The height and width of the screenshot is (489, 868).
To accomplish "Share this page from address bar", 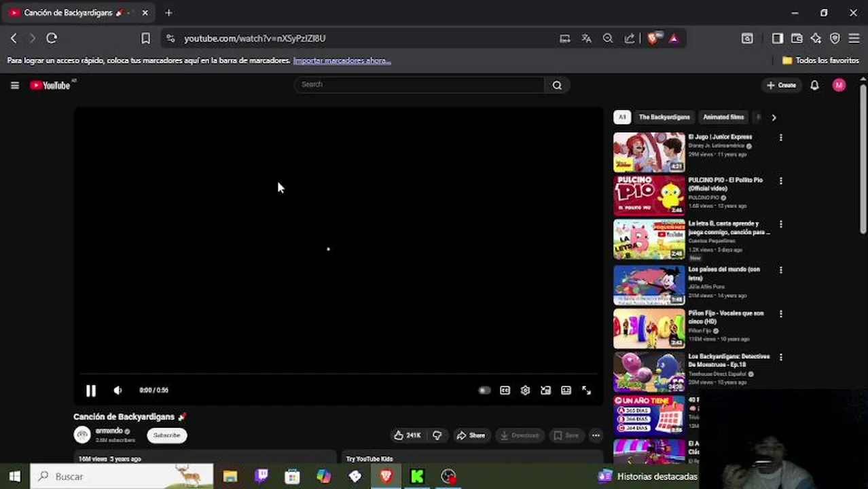I will (630, 39).
